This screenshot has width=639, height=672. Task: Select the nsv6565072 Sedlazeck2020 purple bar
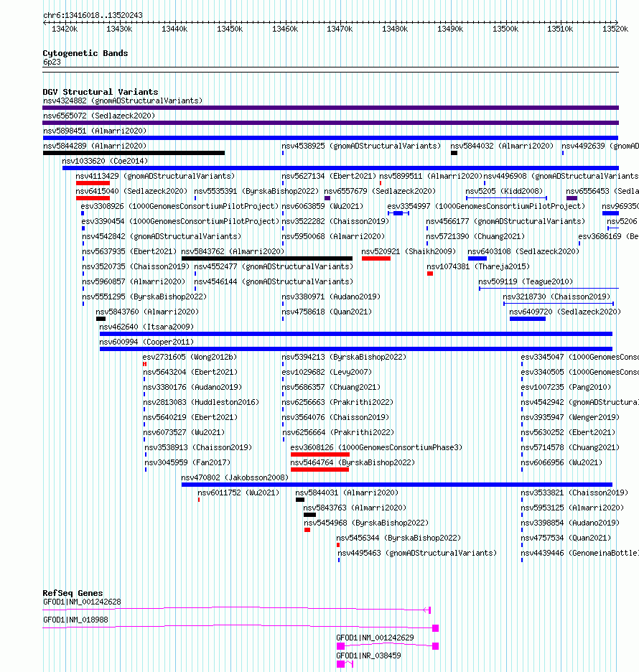[330, 123]
